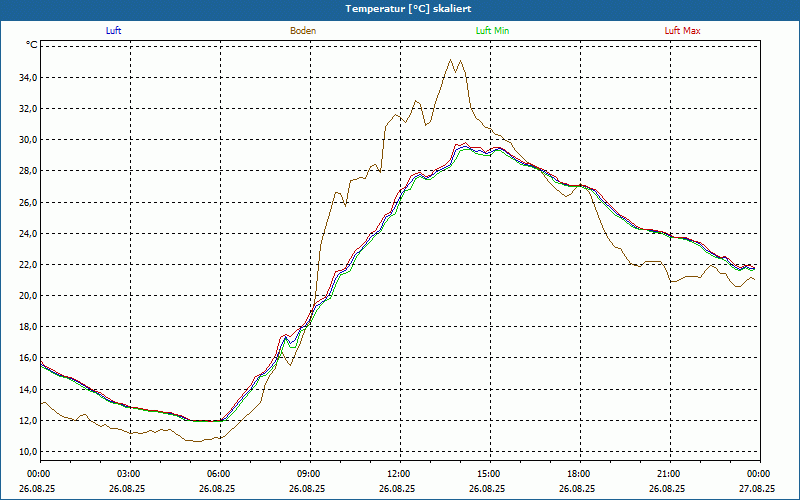This screenshot has height=500, width=800.
Task: Click the '28,0' y-axis value
Action: (x=28, y=171)
